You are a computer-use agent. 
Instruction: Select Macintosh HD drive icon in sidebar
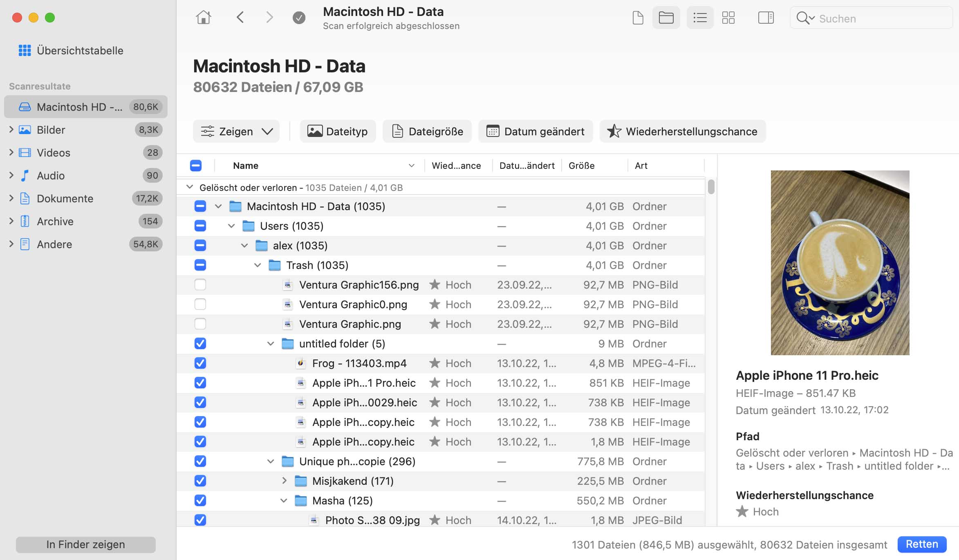click(x=25, y=107)
